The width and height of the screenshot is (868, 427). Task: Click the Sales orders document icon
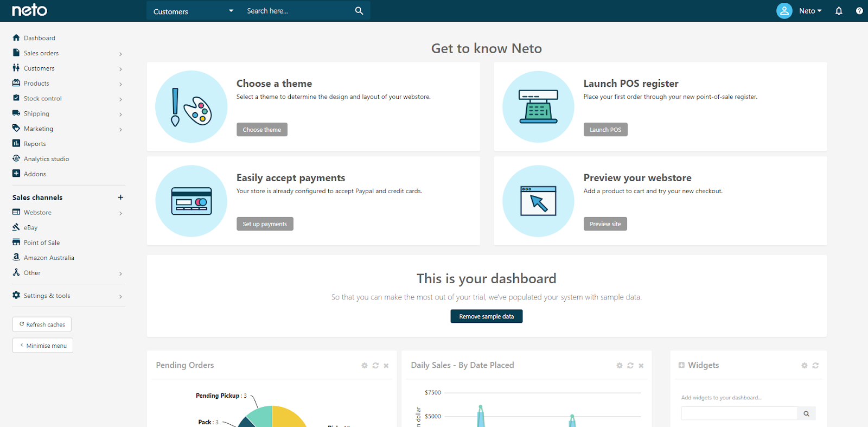[16, 53]
